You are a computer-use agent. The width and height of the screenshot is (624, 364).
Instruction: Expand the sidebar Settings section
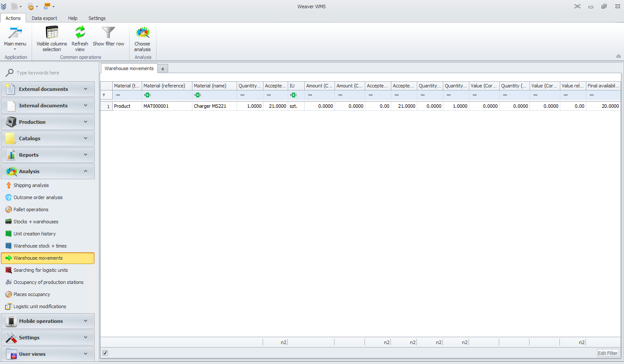[48, 338]
